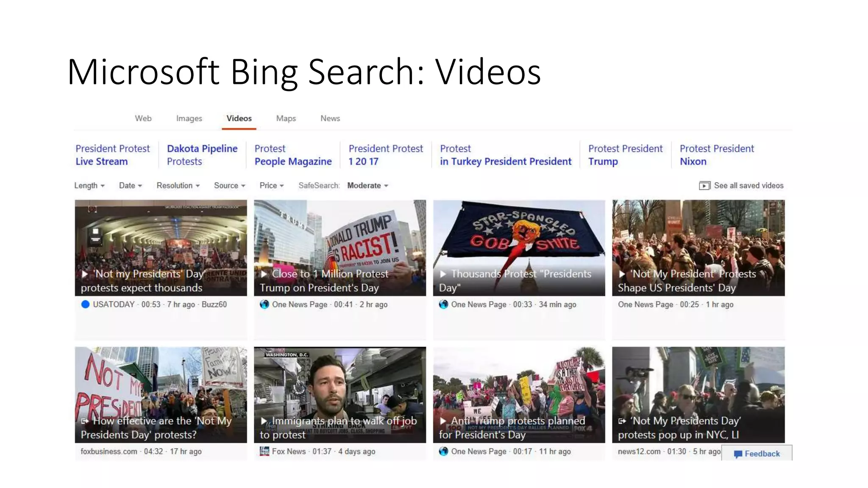The width and height of the screenshot is (868, 488).
Task: Play Immigrants plan to walk off job video
Action: 340,395
